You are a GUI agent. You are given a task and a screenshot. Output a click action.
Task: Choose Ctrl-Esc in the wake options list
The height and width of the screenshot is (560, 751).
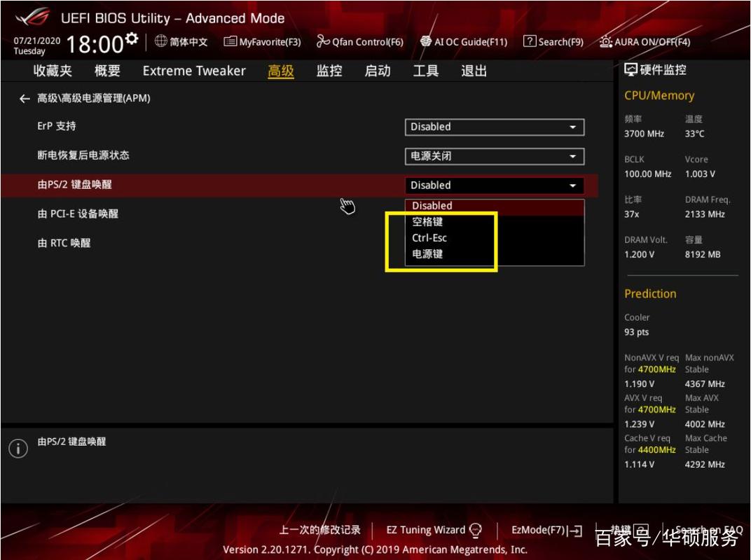click(x=428, y=238)
